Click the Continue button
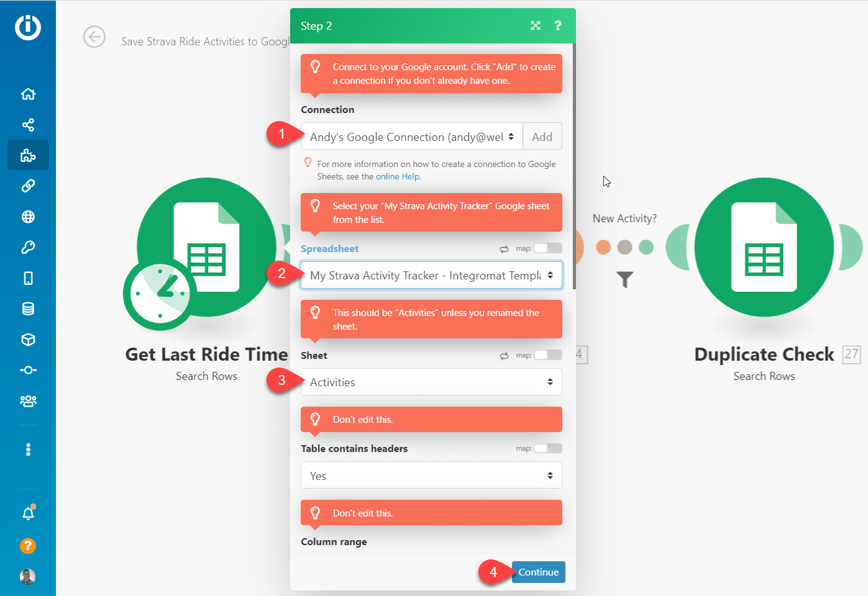 538,572
